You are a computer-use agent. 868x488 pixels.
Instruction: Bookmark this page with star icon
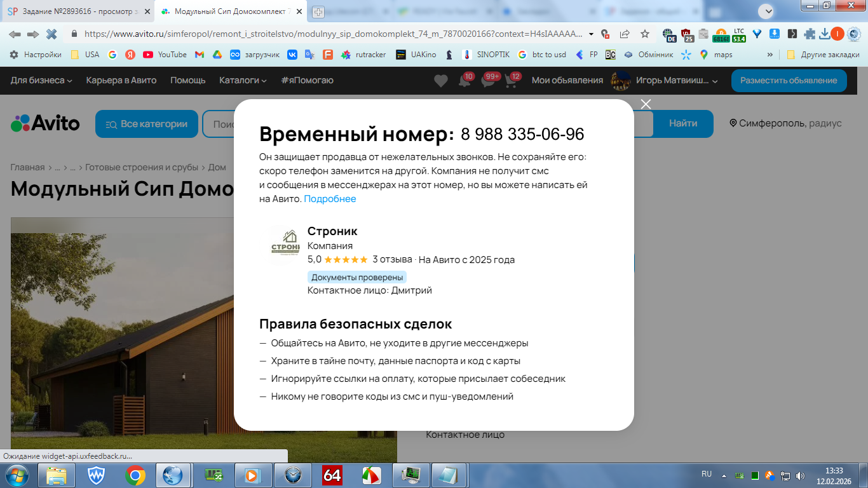645,34
